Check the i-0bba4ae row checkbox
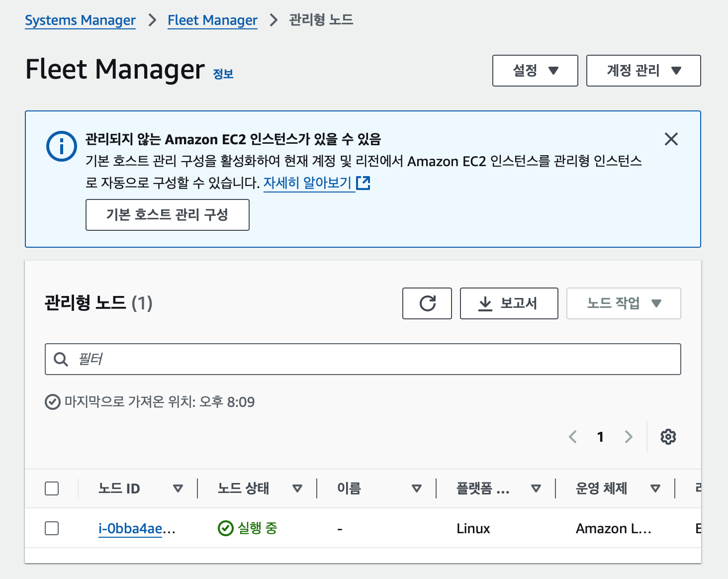The height and width of the screenshot is (579, 728). tap(52, 528)
